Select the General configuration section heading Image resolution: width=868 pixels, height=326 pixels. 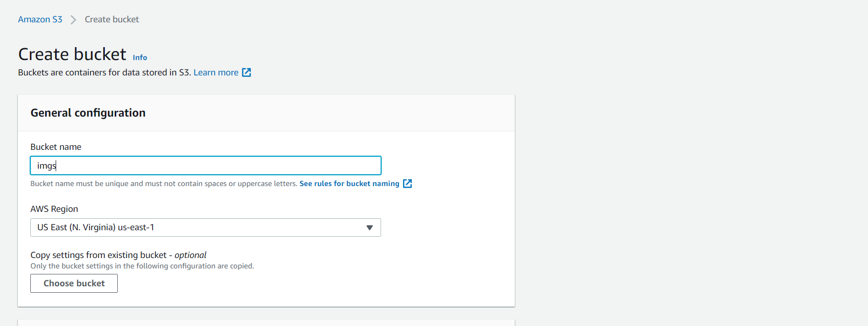pos(88,113)
